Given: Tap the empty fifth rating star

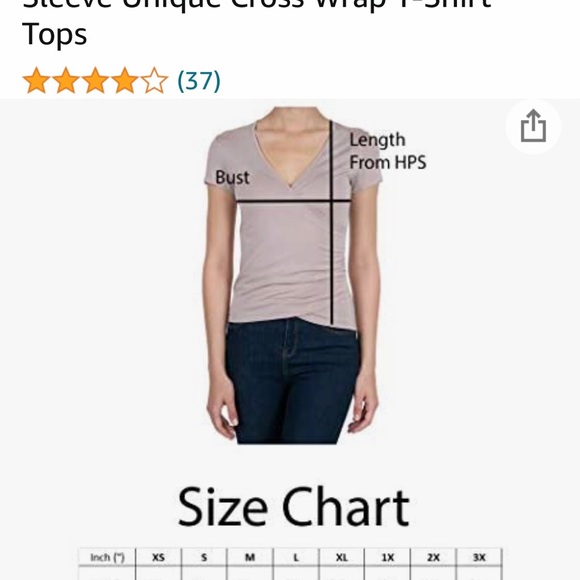Looking at the screenshot, I should [x=154, y=80].
